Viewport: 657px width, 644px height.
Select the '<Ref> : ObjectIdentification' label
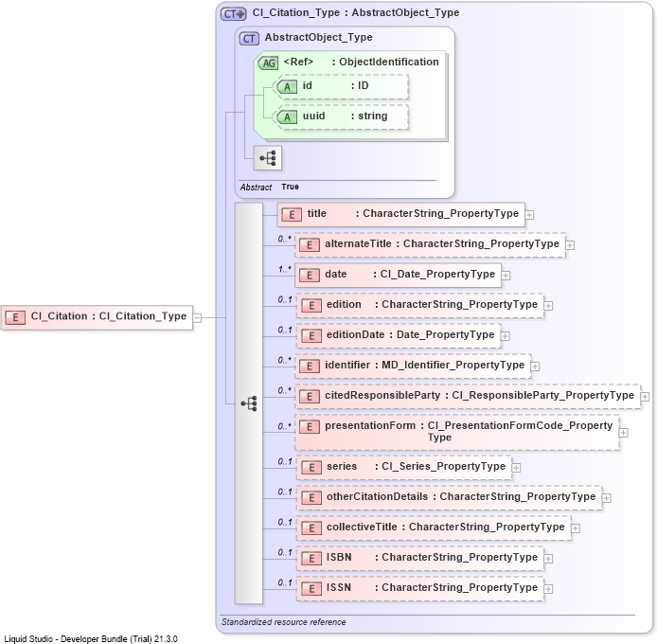click(362, 63)
